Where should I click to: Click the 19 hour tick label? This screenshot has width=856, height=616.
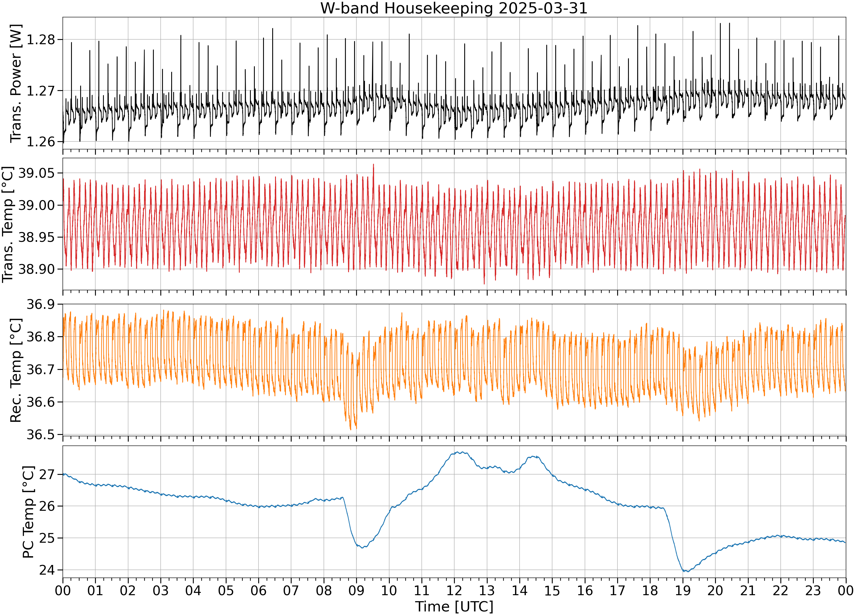pos(683,590)
